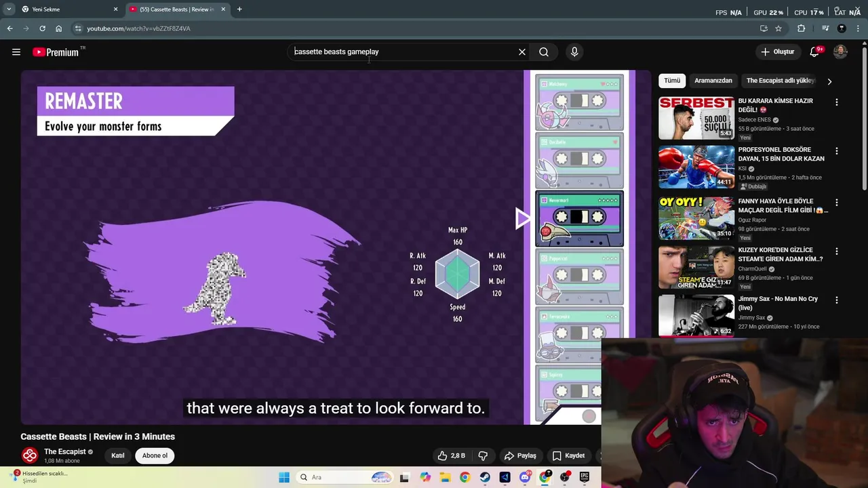
Task: Expand tab search dropdown arrow
Action: pyautogui.click(x=9, y=9)
